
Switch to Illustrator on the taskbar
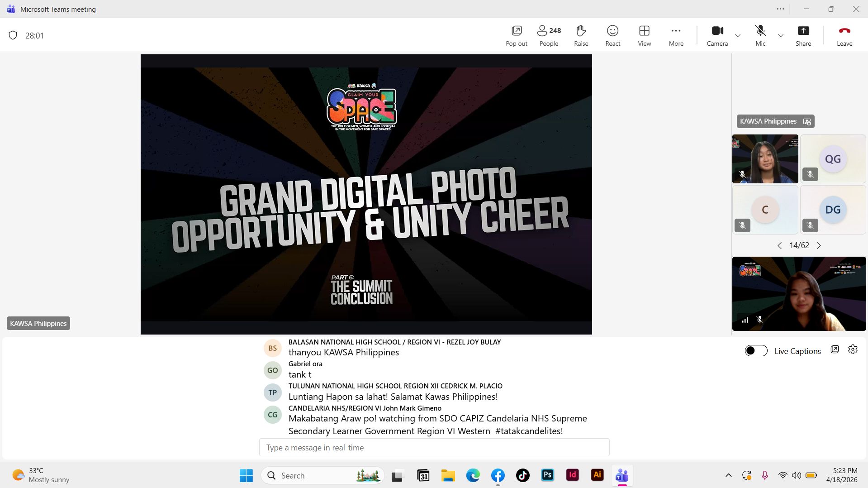point(597,475)
